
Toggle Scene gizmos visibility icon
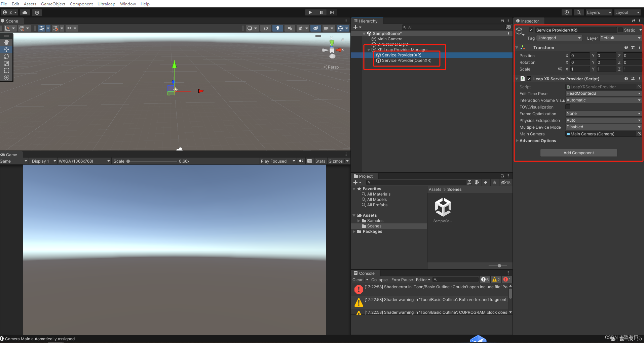click(340, 28)
